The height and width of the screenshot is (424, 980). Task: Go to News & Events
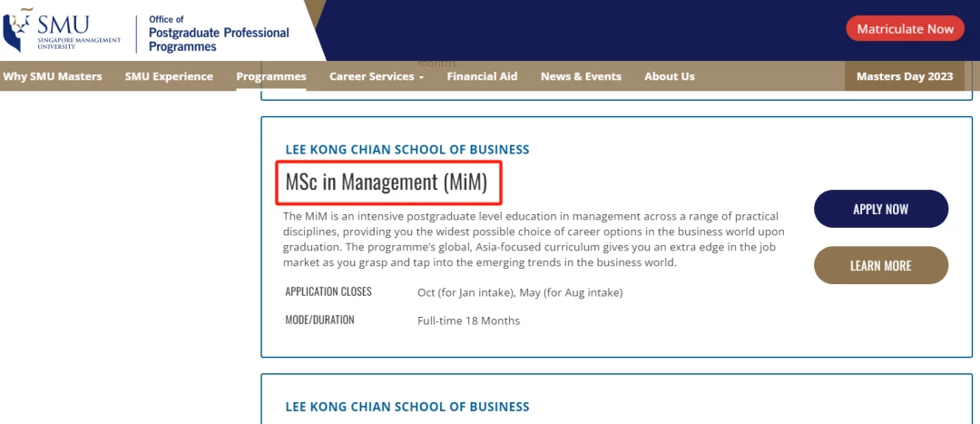click(x=582, y=76)
